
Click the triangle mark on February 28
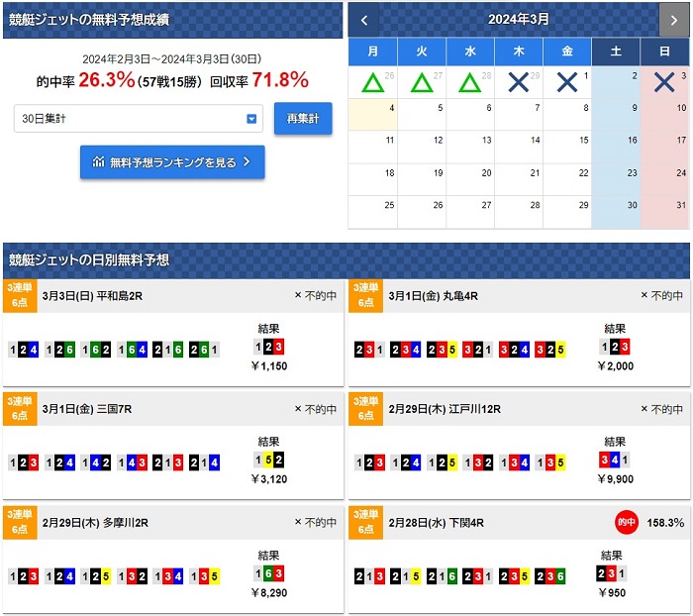(469, 83)
